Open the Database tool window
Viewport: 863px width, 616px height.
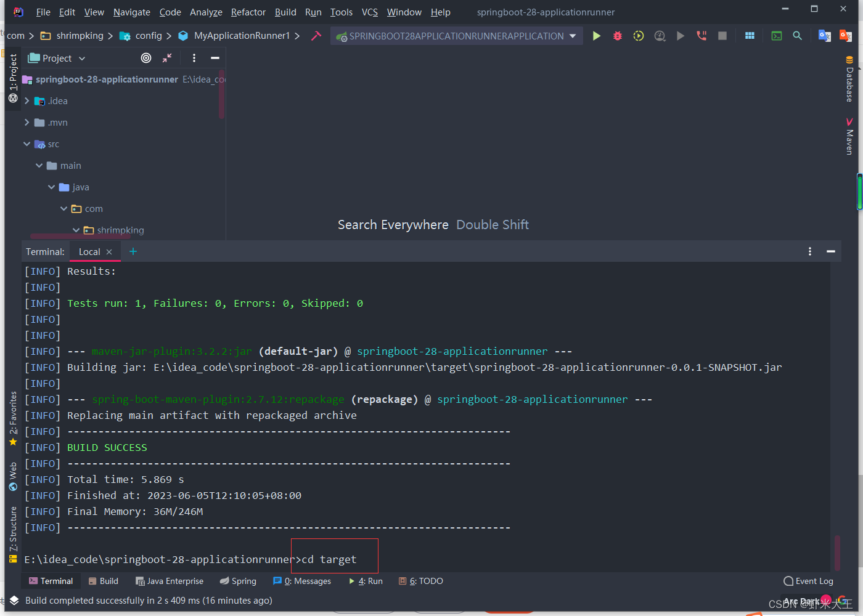point(849,80)
